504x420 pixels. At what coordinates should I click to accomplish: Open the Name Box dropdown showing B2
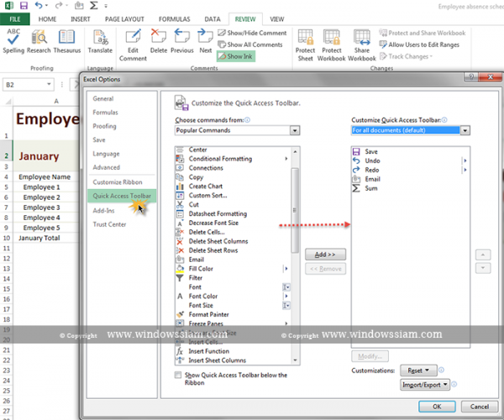point(49,85)
